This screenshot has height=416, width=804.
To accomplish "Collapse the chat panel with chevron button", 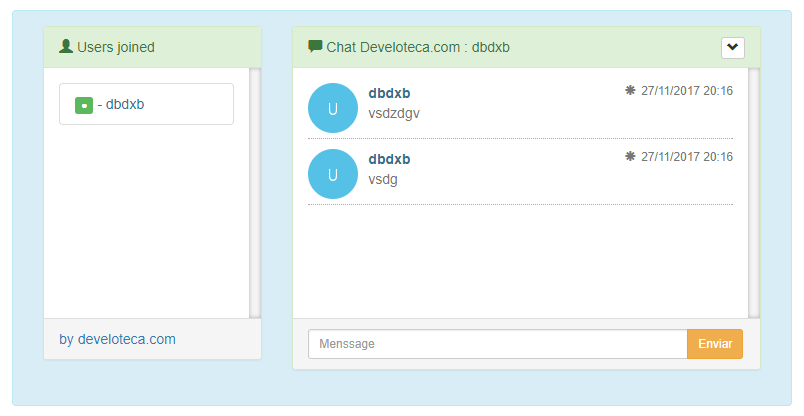I will click(x=733, y=47).
